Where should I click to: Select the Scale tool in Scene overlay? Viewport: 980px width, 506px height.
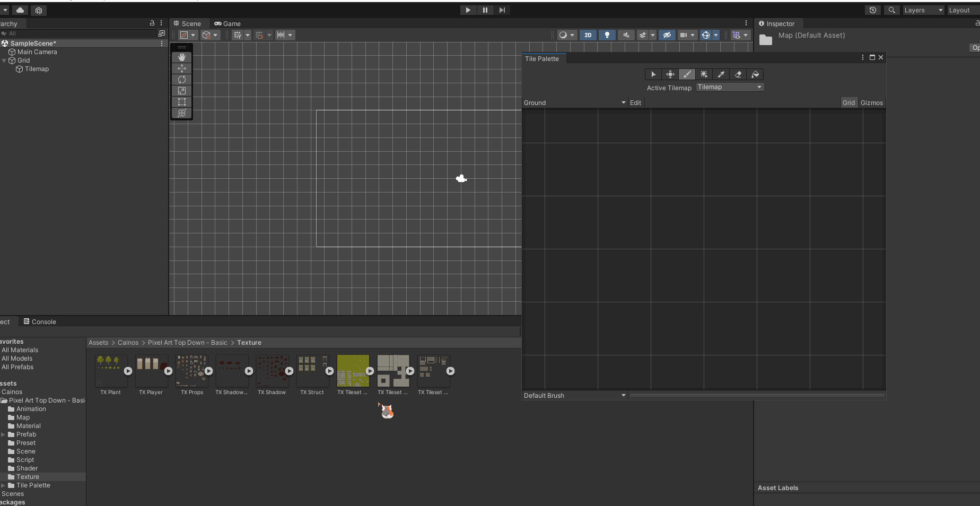pyautogui.click(x=182, y=91)
